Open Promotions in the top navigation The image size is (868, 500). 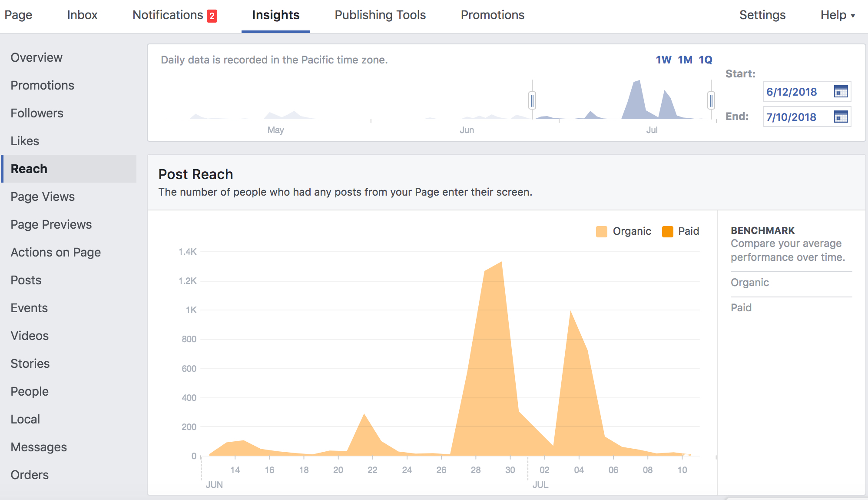pos(493,15)
